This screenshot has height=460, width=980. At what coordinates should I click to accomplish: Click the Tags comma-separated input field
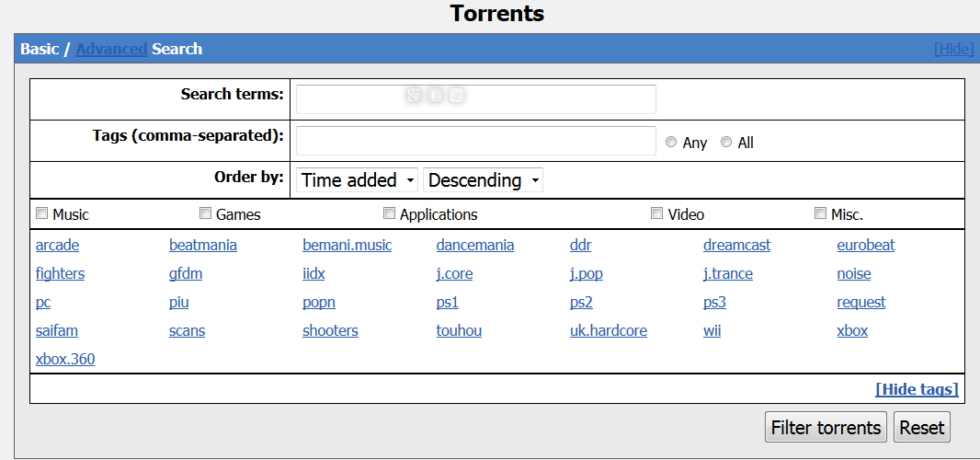point(475,141)
